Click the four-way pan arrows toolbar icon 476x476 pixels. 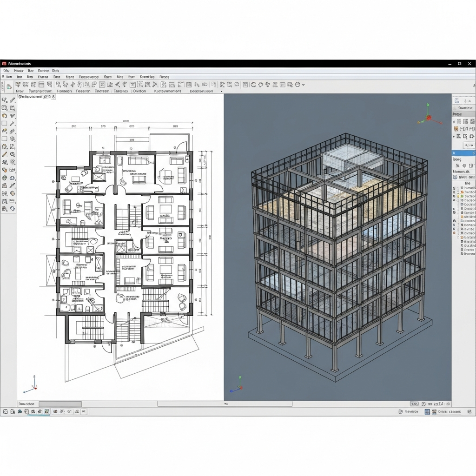click(261, 85)
